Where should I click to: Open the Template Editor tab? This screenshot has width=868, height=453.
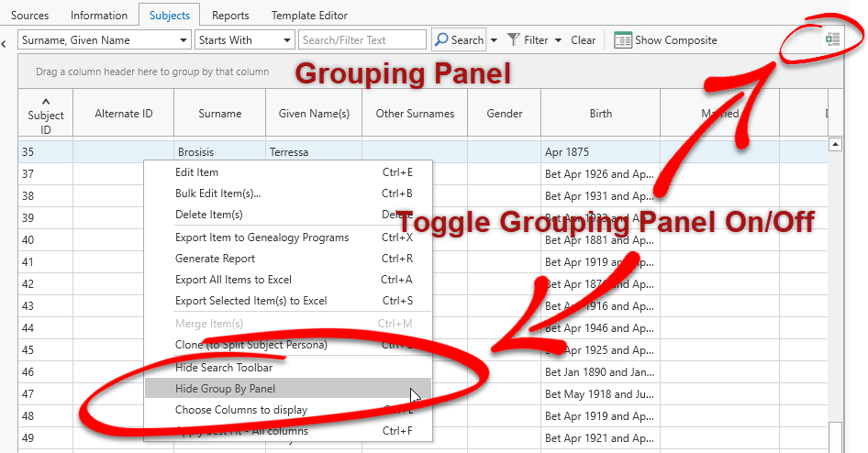pos(308,16)
